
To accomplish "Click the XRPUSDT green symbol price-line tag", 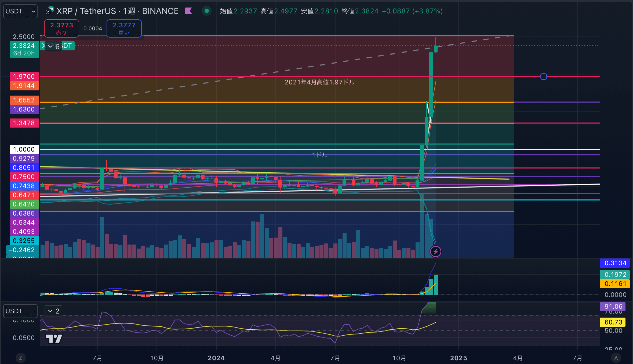I will (57, 46).
